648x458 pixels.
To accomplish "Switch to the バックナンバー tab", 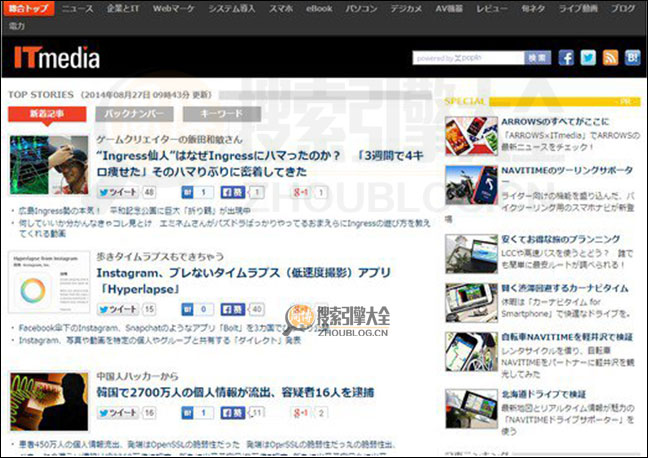I will click(x=134, y=114).
